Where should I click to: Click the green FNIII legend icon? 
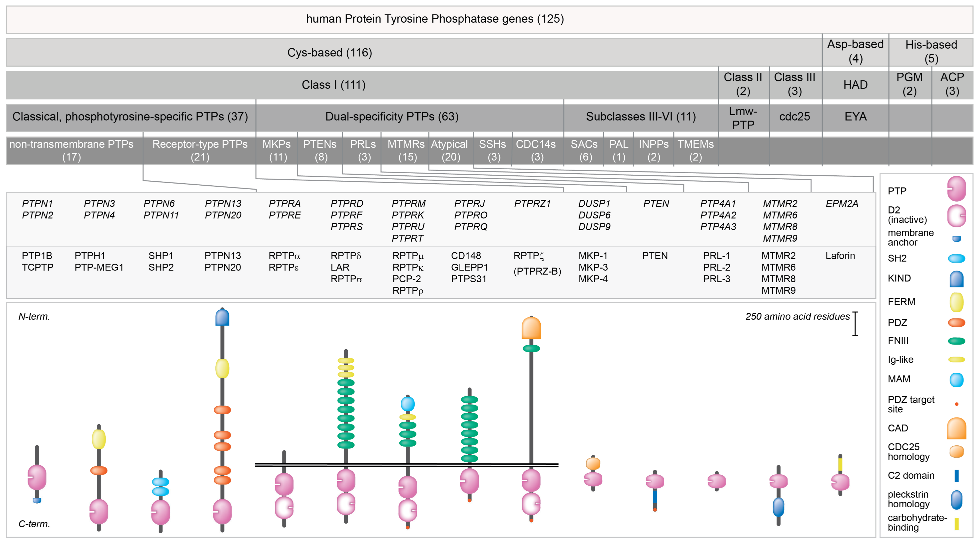956,341
